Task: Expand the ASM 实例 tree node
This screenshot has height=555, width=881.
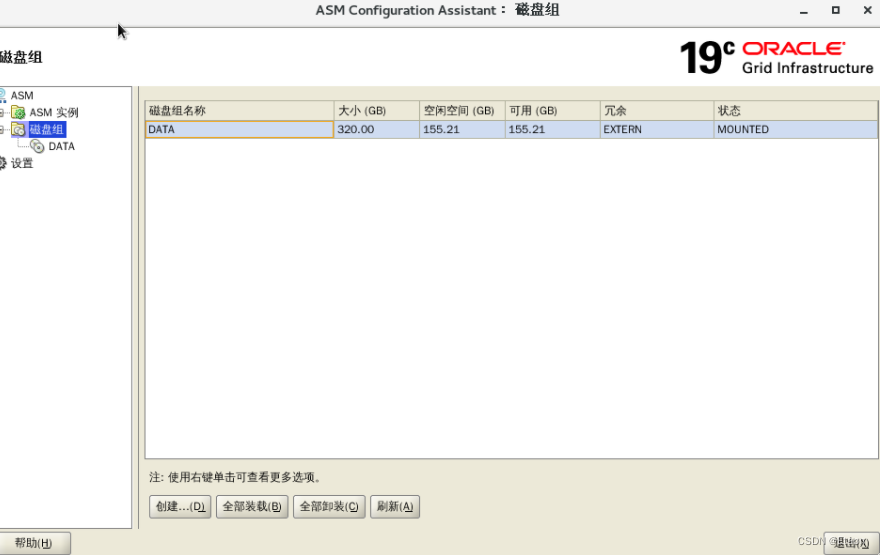Action: pos(2,113)
